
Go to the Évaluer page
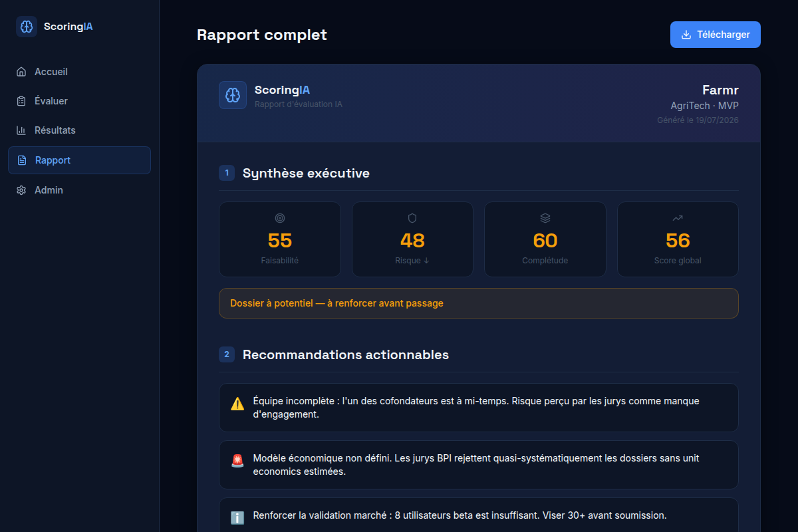[x=79, y=101]
